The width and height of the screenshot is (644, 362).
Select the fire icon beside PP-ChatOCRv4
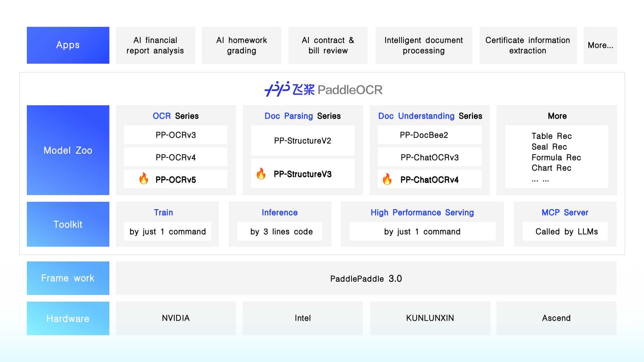387,179
